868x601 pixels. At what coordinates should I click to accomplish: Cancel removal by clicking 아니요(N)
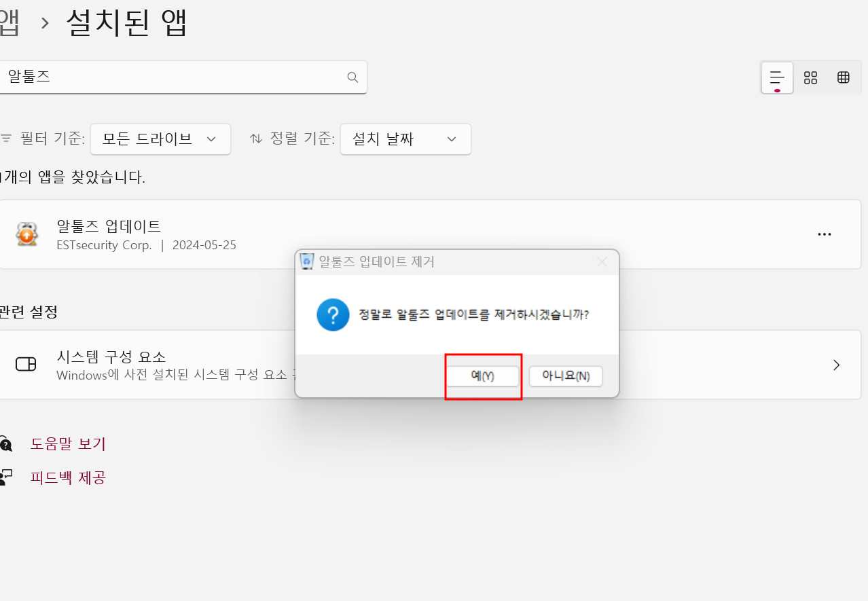[x=566, y=376]
